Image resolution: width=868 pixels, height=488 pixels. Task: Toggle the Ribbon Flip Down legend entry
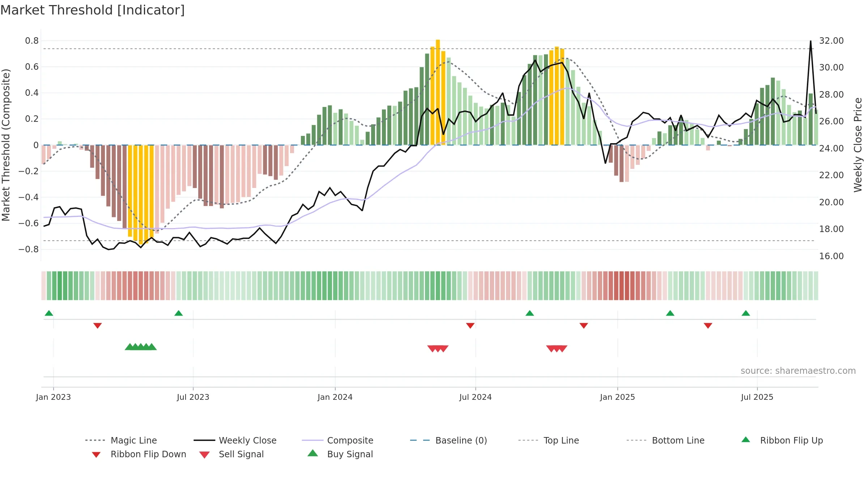[139, 454]
